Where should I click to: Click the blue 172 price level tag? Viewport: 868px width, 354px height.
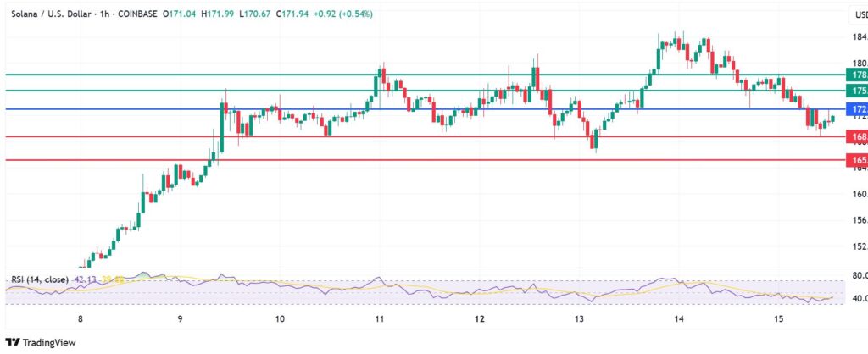point(856,109)
